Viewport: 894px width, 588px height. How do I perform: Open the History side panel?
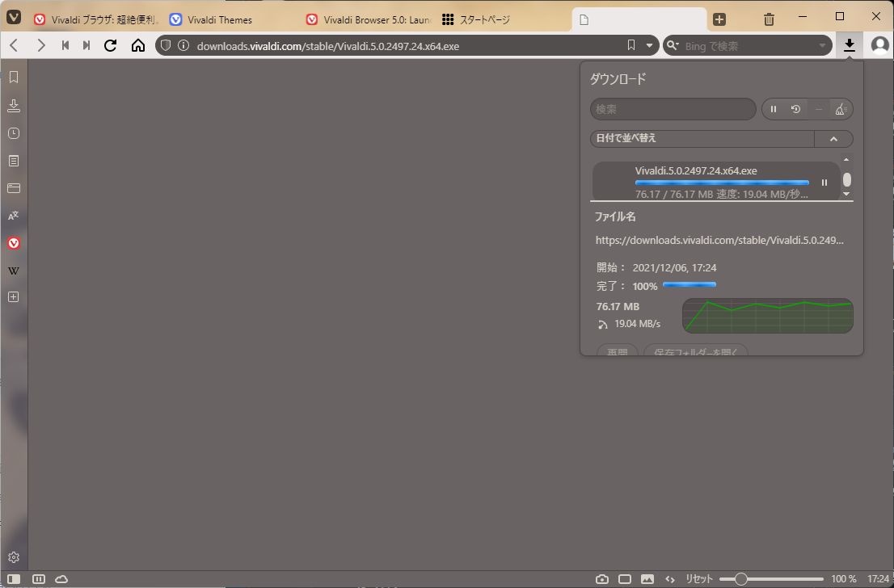14,133
